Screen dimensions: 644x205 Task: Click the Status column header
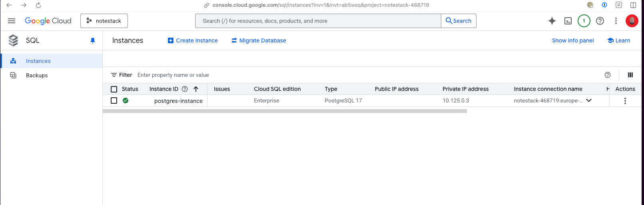130,89
